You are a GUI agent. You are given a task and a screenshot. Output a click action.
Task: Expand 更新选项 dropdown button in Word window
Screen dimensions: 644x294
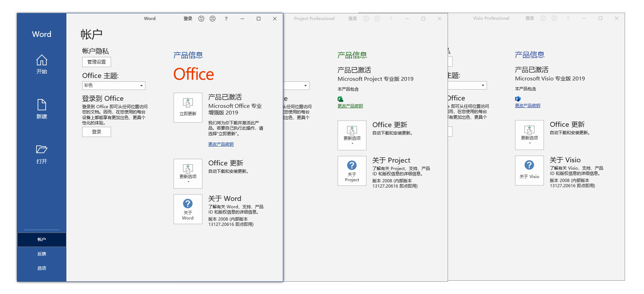tap(188, 174)
